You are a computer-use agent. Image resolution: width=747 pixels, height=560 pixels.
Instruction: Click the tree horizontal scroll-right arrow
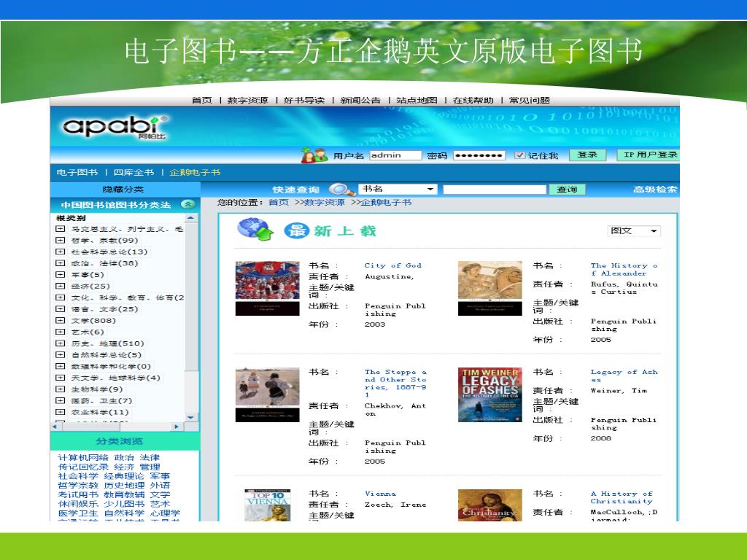click(x=177, y=427)
